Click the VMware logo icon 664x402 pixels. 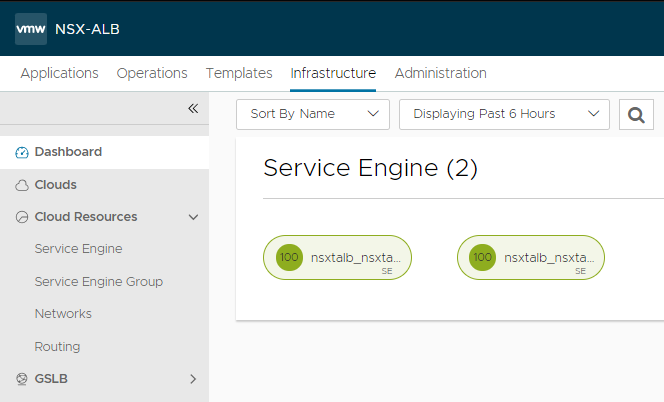[31, 28]
